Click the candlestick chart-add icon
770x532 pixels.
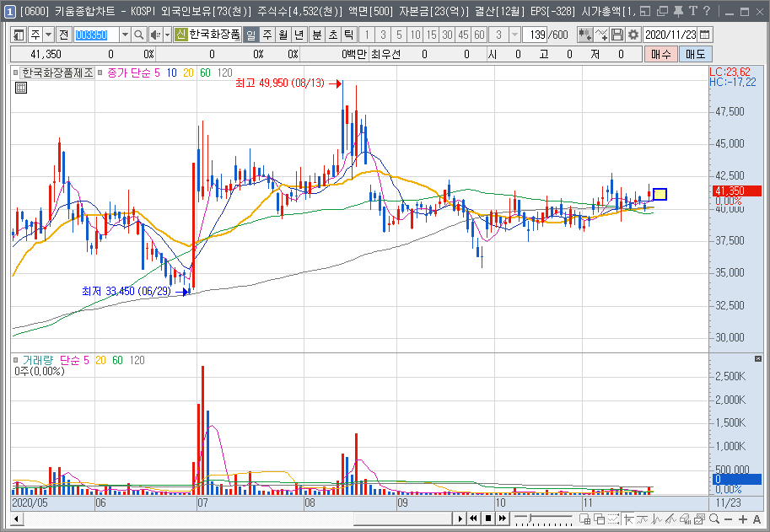pyautogui.click(x=584, y=35)
